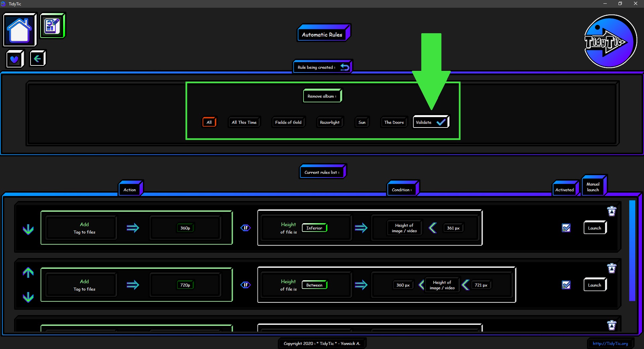
Task: Select the All album option
Action: coord(209,122)
